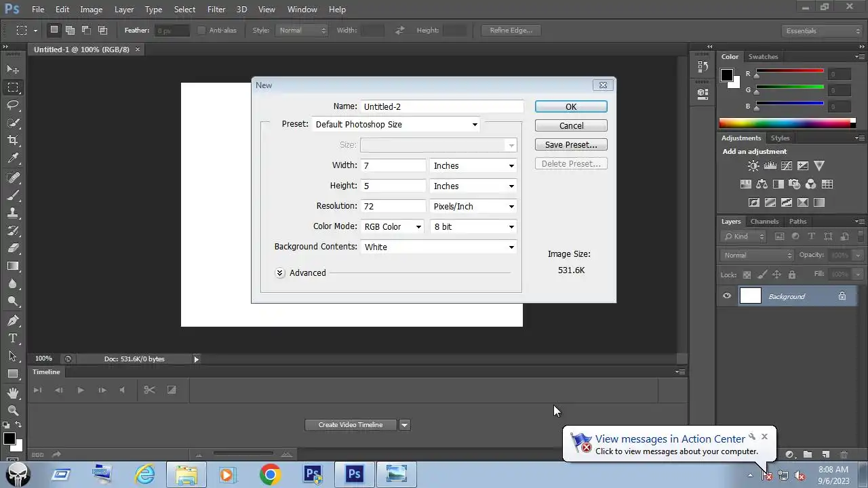Viewport: 868px width, 488px height.
Task: Select the Lasso tool
Action: pyautogui.click(x=13, y=105)
